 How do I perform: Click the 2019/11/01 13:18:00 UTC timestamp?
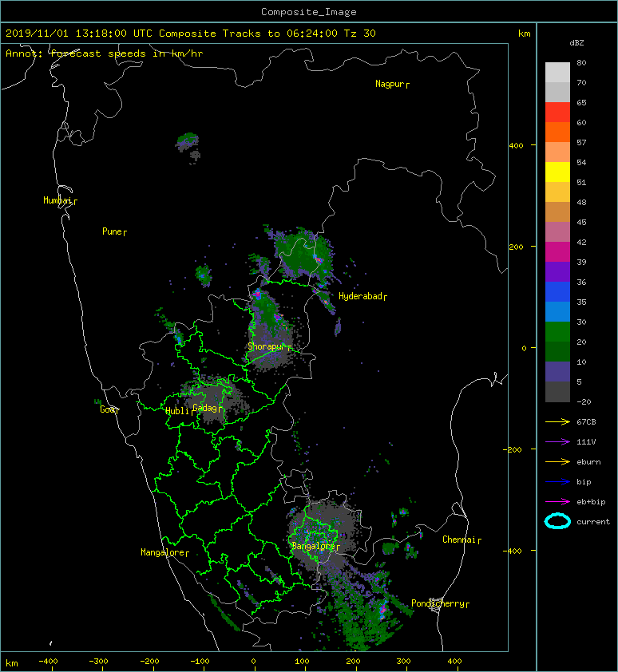[x=78, y=34]
